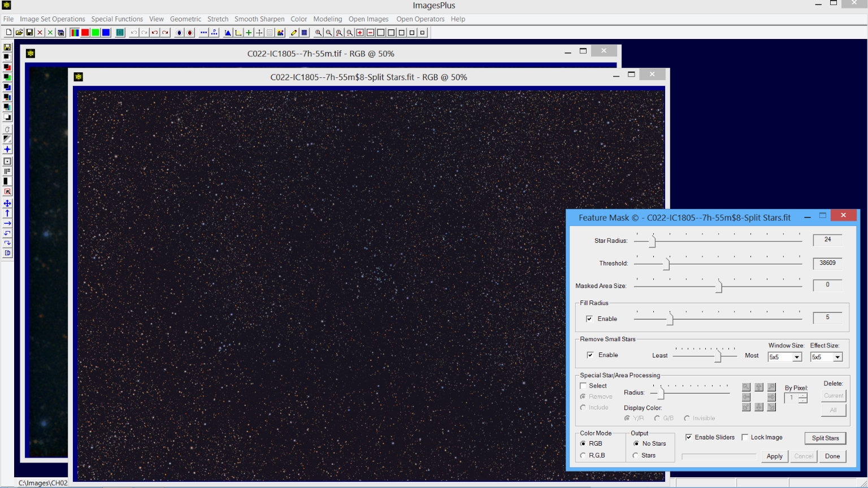
Task: Select the No Stars output option
Action: click(x=636, y=443)
